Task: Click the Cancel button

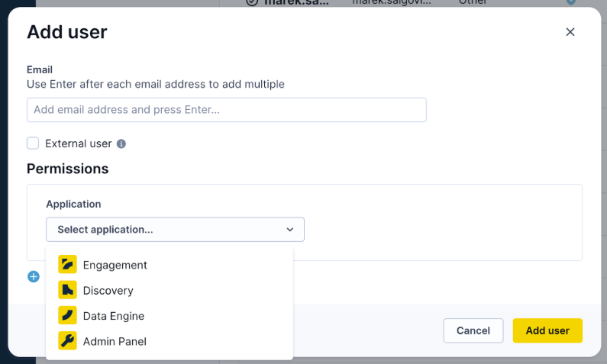Action: 473,330
